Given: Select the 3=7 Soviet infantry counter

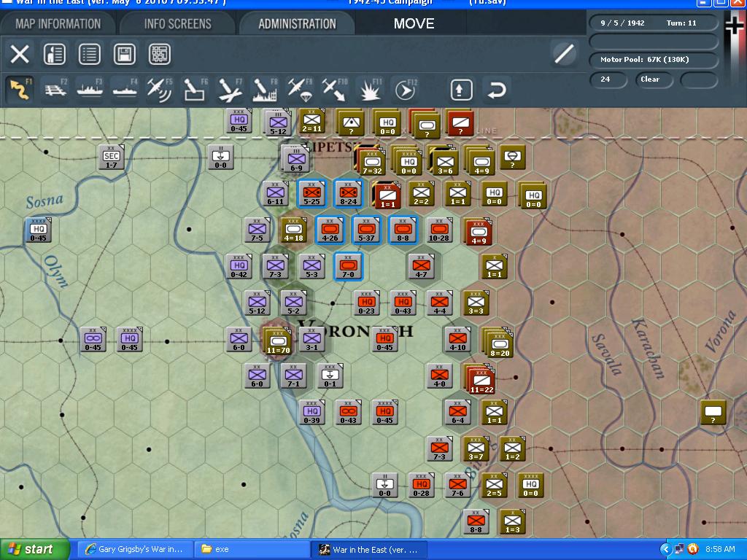Looking at the screenshot, I should point(476,450).
